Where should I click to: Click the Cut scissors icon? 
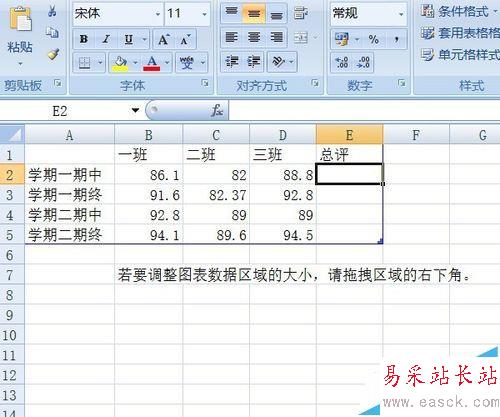(52, 11)
